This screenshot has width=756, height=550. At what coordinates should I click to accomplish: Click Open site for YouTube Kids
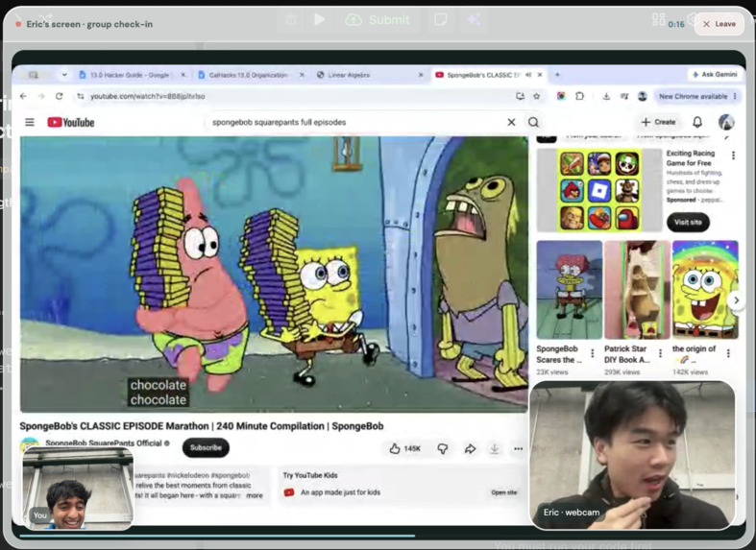503,492
